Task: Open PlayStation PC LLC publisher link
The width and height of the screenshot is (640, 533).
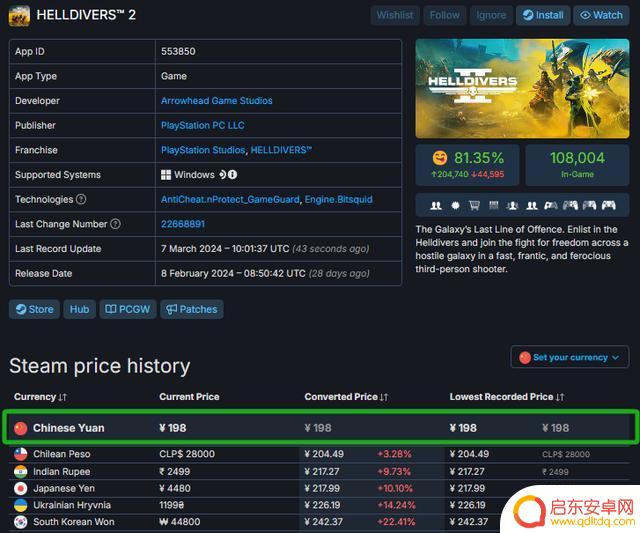Action: pos(202,125)
